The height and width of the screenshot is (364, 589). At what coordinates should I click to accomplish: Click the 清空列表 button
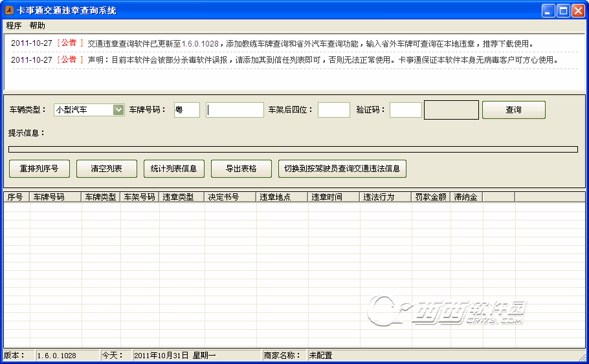(107, 169)
